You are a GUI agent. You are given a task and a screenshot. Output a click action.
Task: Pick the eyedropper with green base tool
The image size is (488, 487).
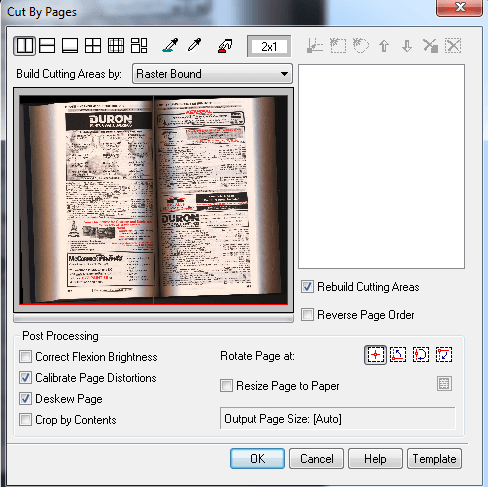[170, 46]
